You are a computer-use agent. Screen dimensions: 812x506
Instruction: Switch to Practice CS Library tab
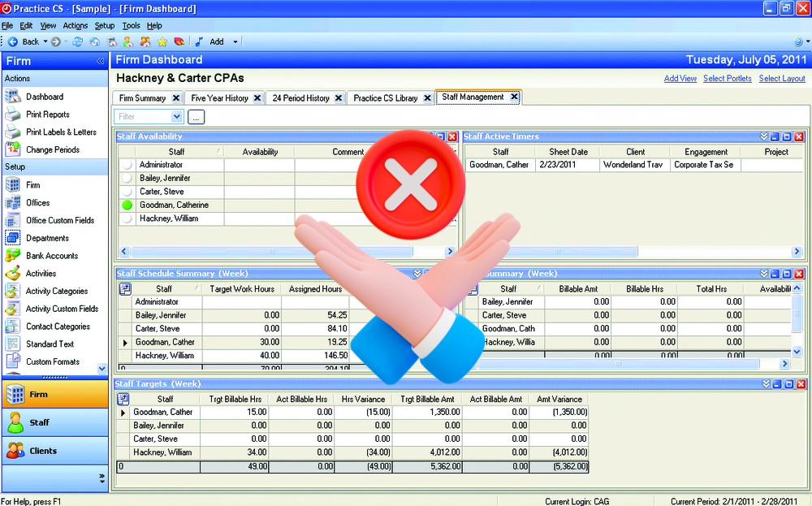coord(385,98)
